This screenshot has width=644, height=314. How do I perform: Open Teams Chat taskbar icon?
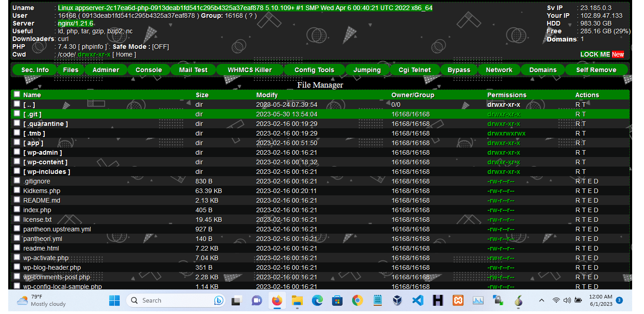257,300
